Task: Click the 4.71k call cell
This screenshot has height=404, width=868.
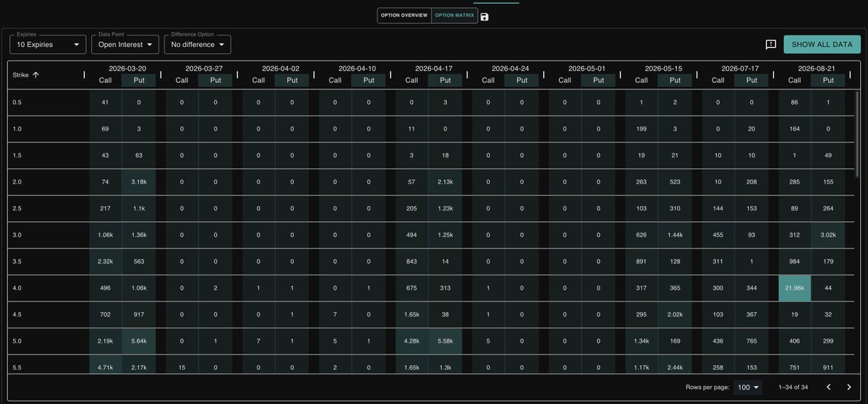Action: click(105, 366)
